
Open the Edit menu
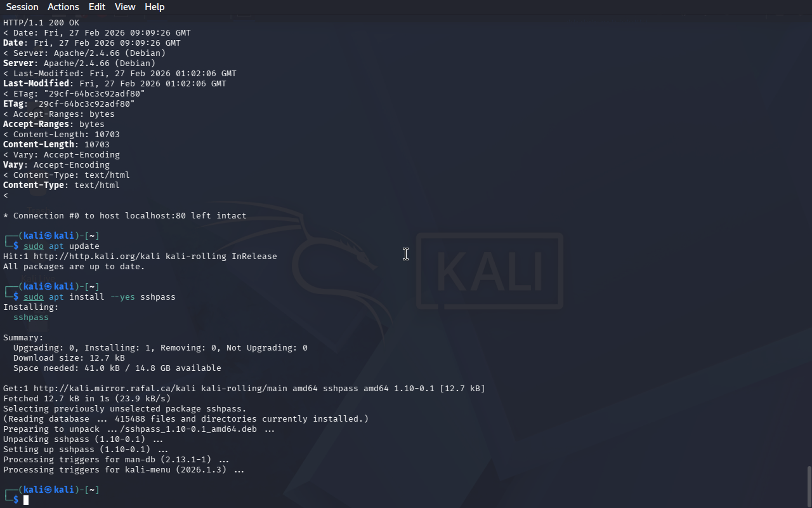[97, 7]
